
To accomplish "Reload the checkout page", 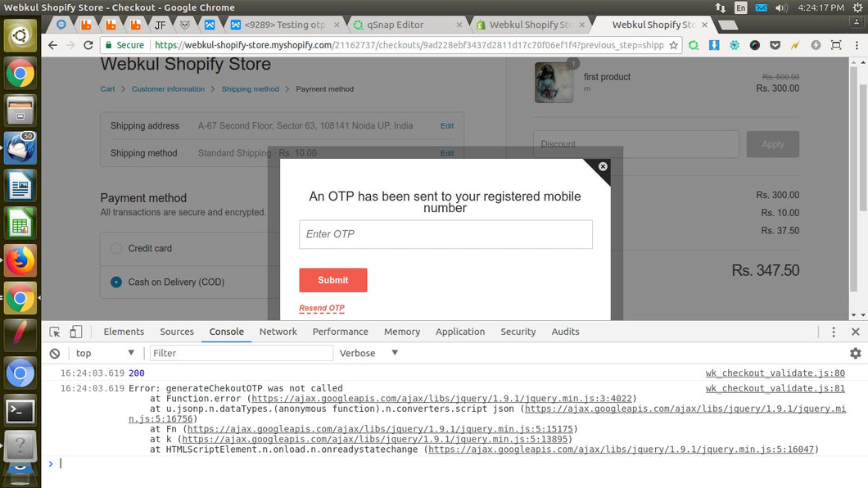I will click(88, 45).
